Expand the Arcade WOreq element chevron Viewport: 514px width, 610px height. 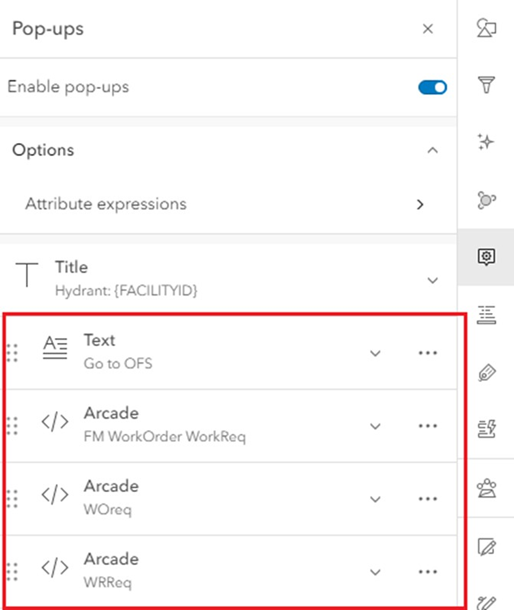[x=375, y=499]
